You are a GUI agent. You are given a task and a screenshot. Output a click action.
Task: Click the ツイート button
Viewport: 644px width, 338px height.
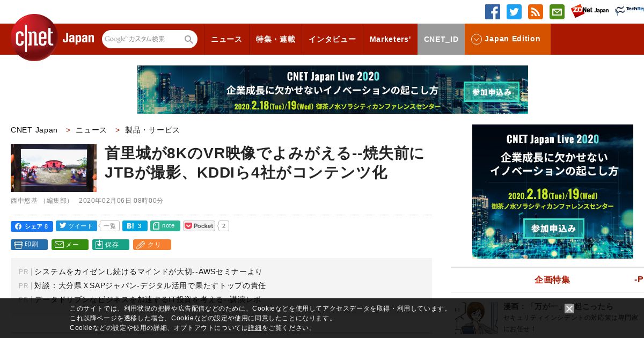coord(76,226)
